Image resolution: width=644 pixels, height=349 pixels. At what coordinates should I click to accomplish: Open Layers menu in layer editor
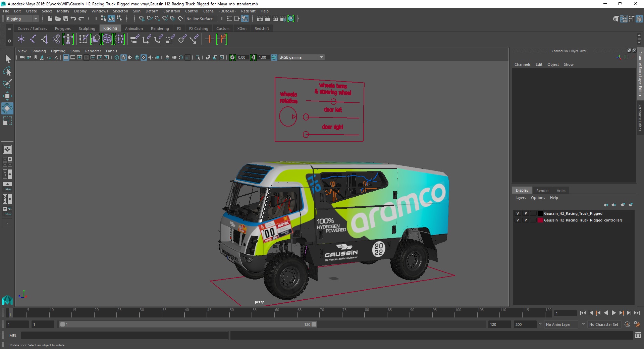tap(521, 198)
